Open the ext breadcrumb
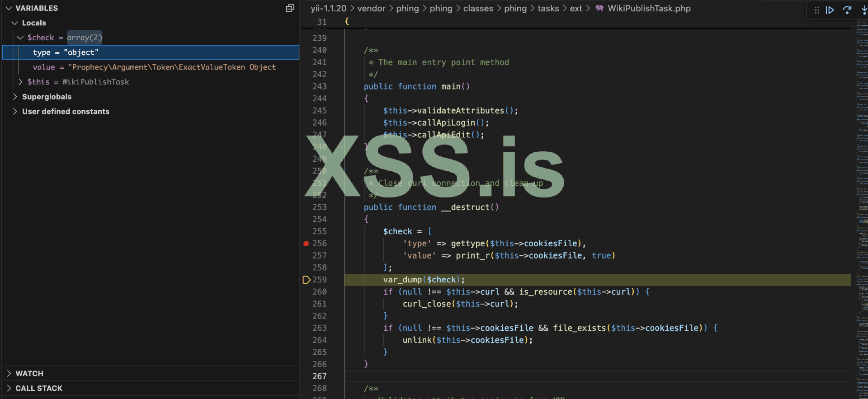This screenshot has width=868, height=399. (576, 9)
